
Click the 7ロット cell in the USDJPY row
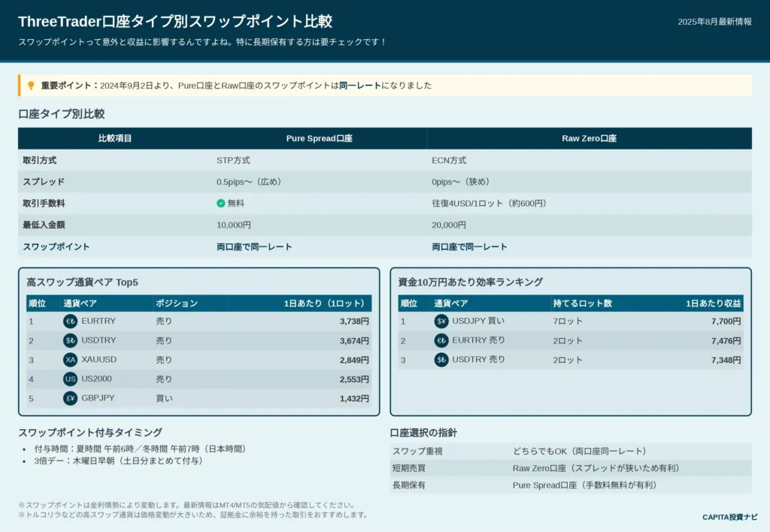tap(568, 321)
